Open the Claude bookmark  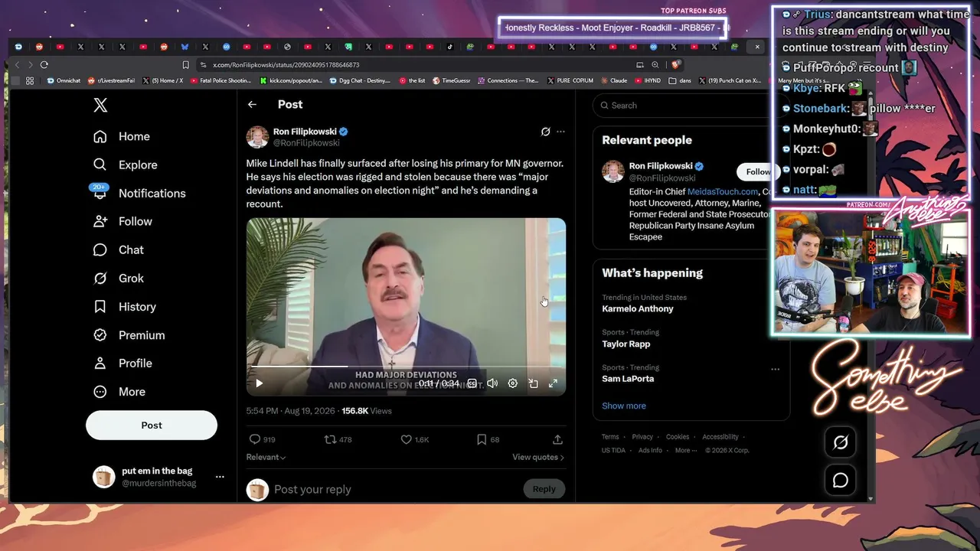click(x=613, y=80)
